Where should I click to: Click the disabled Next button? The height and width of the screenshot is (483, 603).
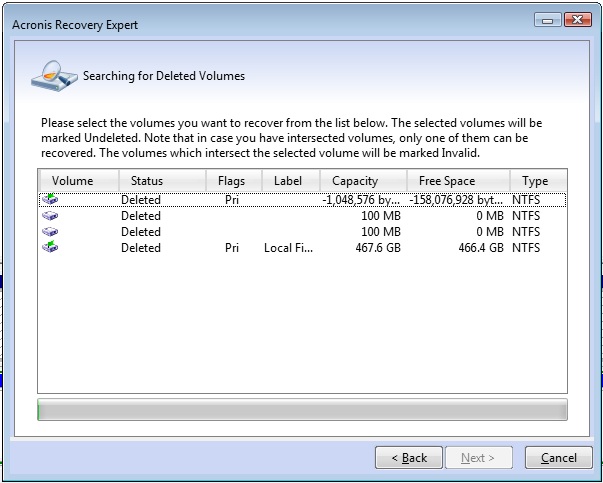point(479,458)
